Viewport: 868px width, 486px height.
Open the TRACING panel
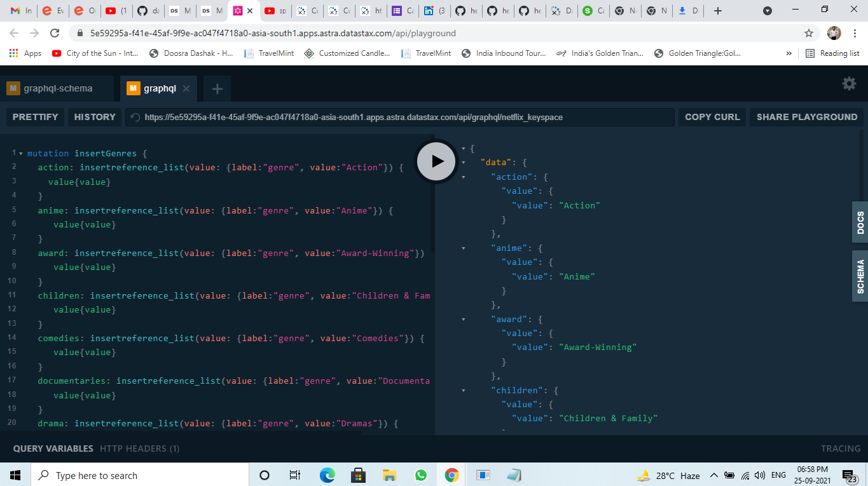tap(840, 449)
